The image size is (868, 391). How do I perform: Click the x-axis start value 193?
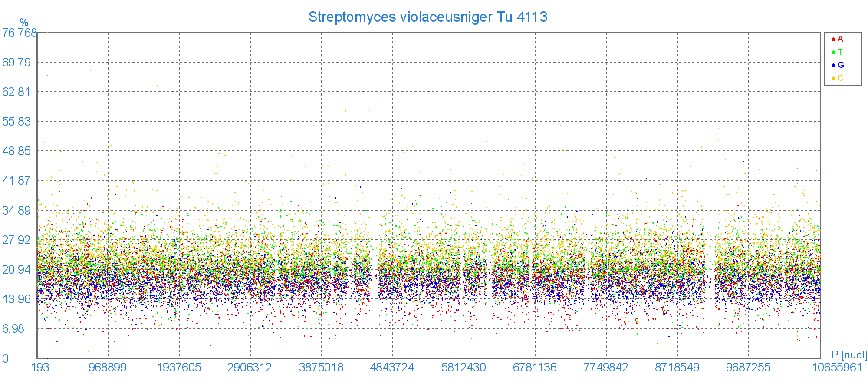pos(40,368)
